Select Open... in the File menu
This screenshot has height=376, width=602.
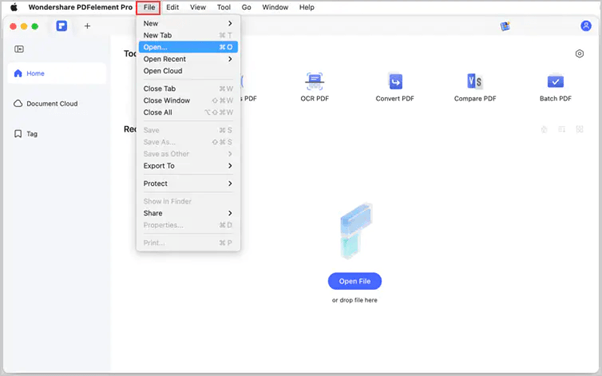point(188,47)
